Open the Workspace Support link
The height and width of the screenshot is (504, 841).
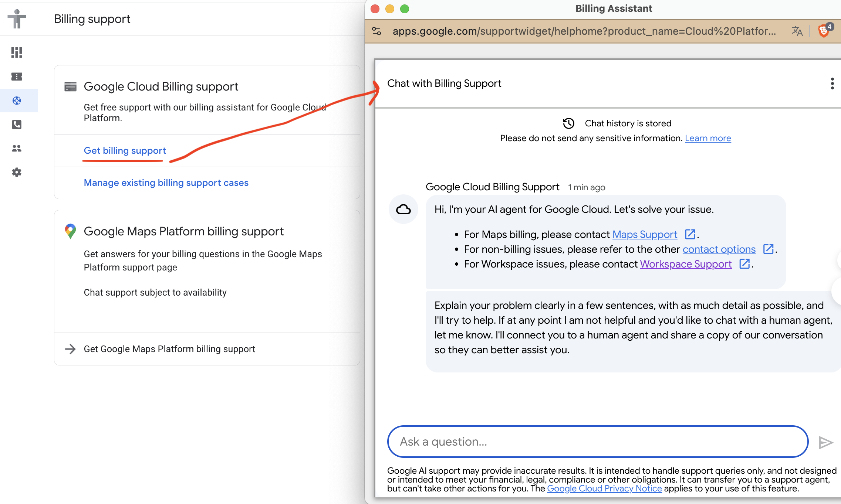685,264
